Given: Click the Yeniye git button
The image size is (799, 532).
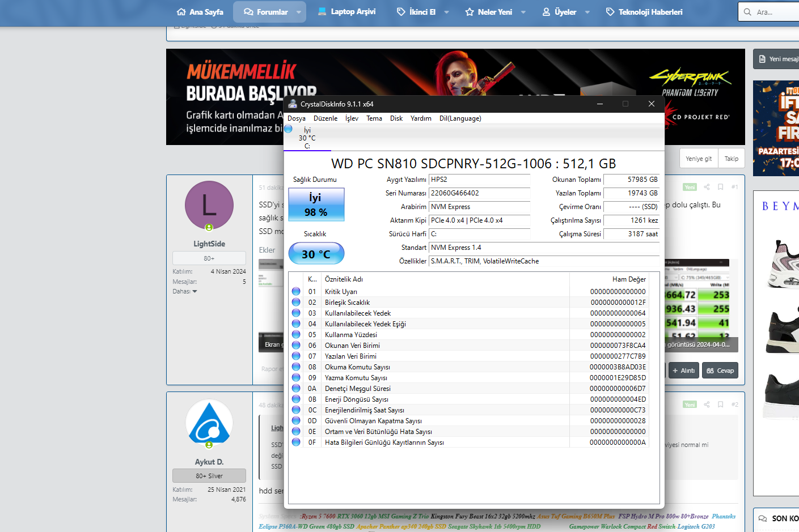Looking at the screenshot, I should pos(699,159).
